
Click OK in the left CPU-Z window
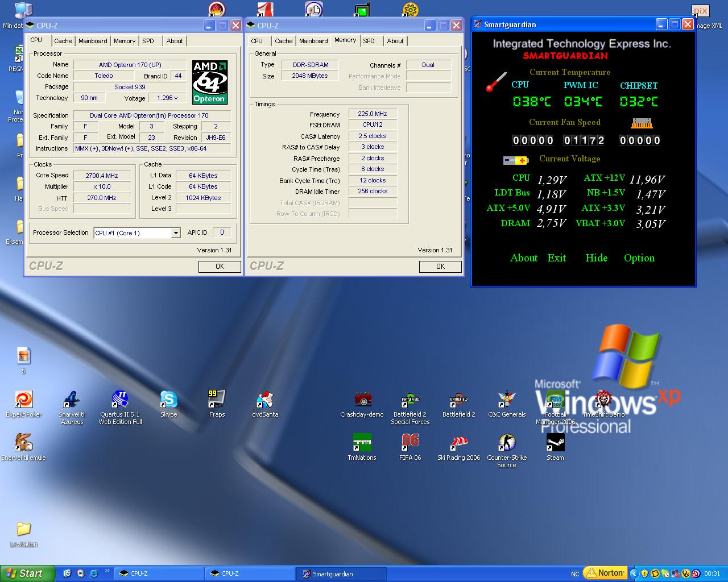click(220, 267)
